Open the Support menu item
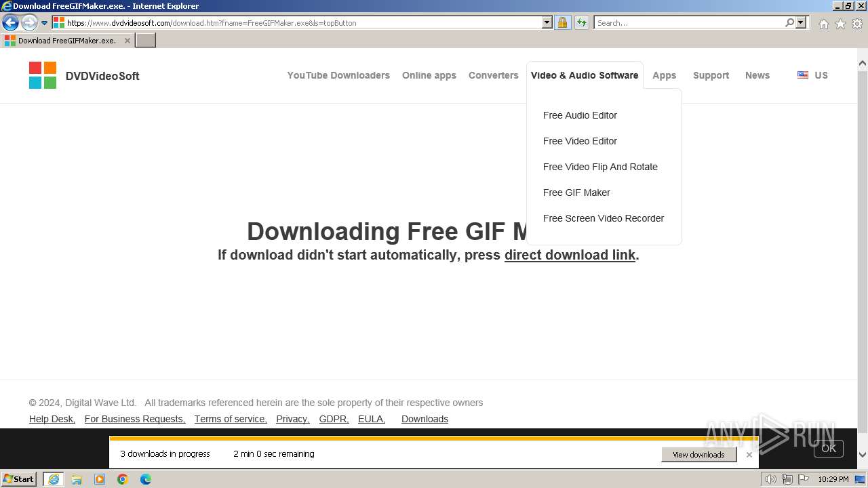The height and width of the screenshot is (488, 868). coord(711,75)
